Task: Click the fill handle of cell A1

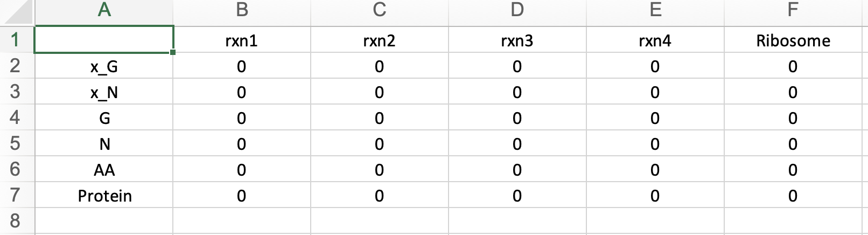Action: click(x=173, y=52)
